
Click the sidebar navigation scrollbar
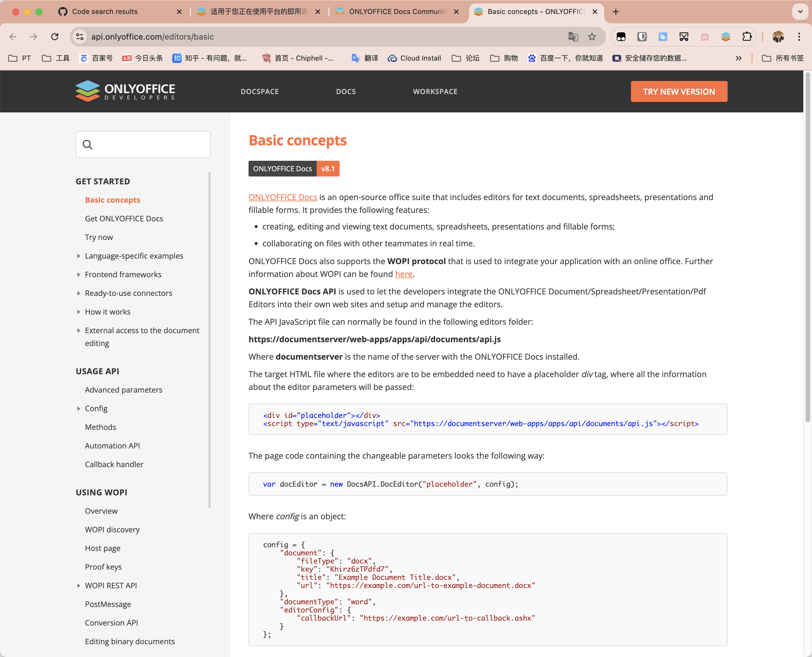[210, 340]
